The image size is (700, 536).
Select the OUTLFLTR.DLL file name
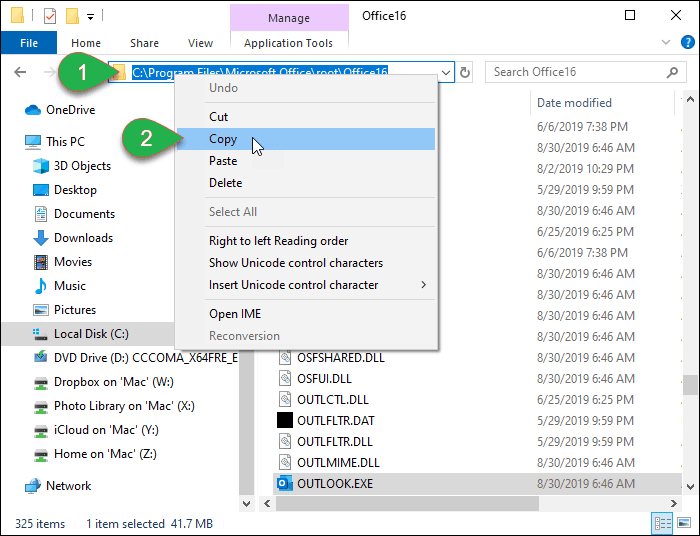point(335,442)
